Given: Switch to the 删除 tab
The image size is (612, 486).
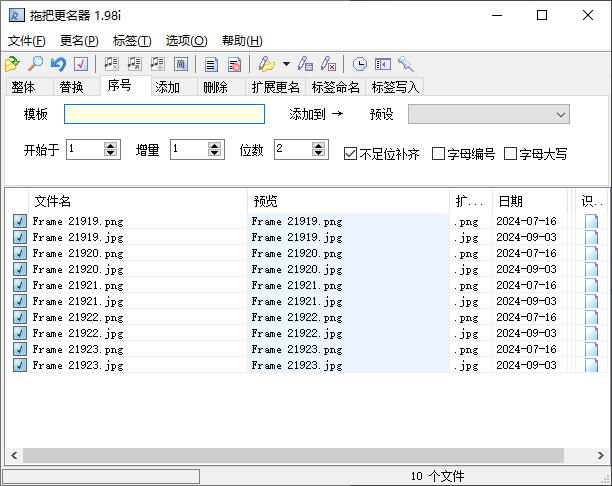Looking at the screenshot, I should tap(221, 87).
